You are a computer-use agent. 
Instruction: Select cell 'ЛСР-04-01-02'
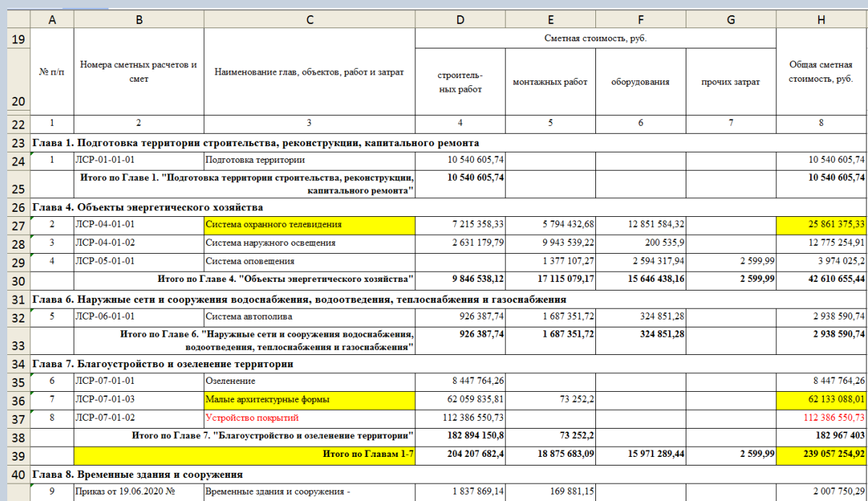tap(139, 242)
